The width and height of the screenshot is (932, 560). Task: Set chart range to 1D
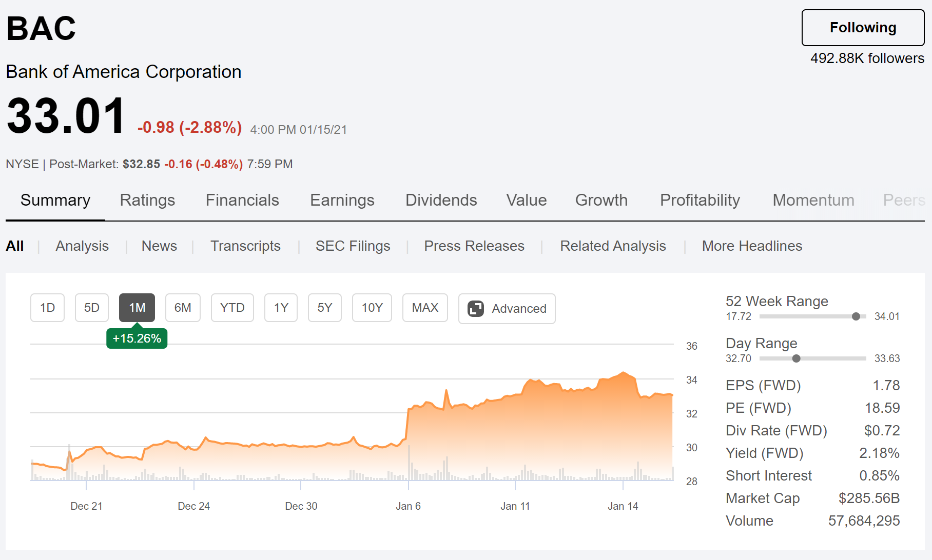pyautogui.click(x=48, y=308)
